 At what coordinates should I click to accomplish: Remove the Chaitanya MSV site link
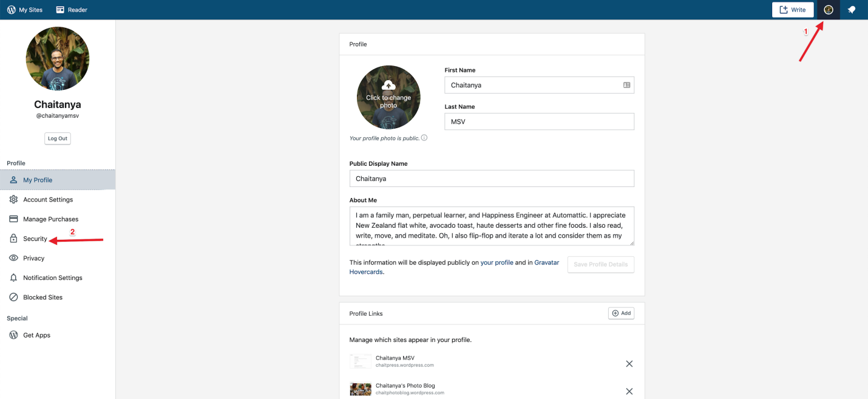(629, 364)
